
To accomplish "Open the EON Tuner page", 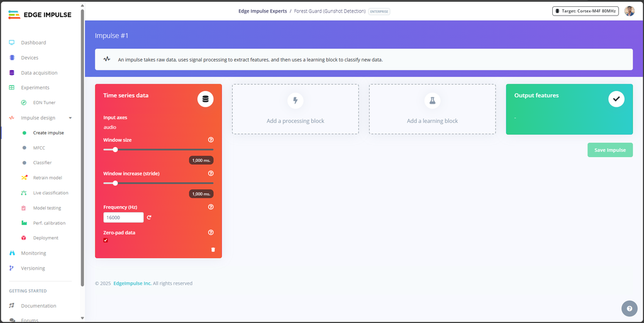I will pos(45,102).
